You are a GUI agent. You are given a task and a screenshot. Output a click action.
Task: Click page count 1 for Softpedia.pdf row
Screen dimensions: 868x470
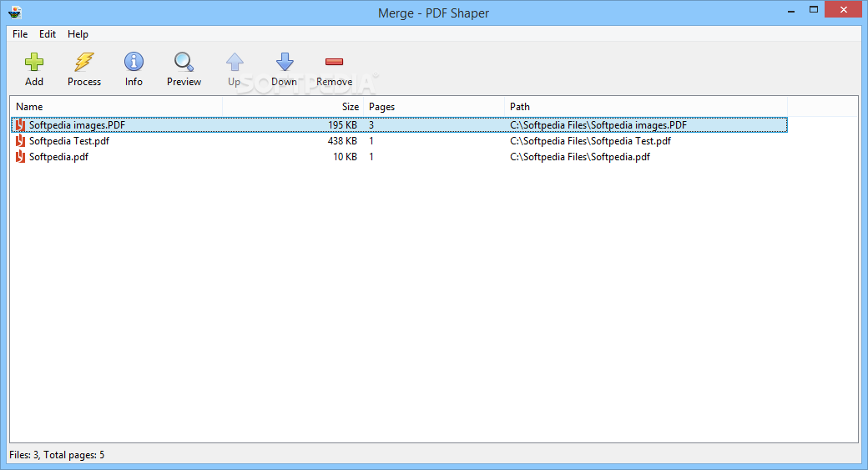[371, 157]
